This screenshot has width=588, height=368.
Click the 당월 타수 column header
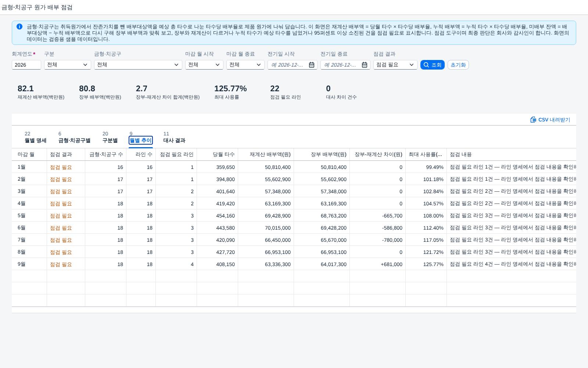coord(218,155)
